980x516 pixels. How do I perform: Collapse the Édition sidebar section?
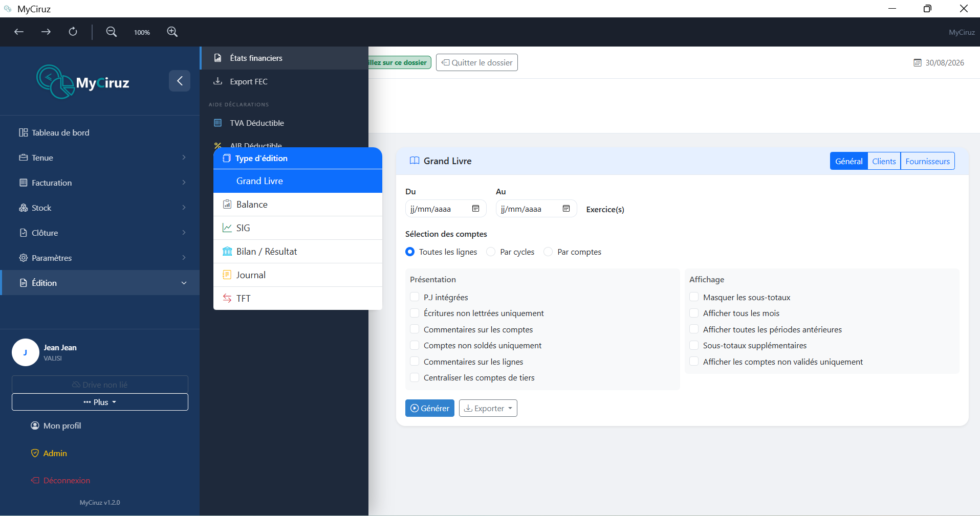click(100, 283)
